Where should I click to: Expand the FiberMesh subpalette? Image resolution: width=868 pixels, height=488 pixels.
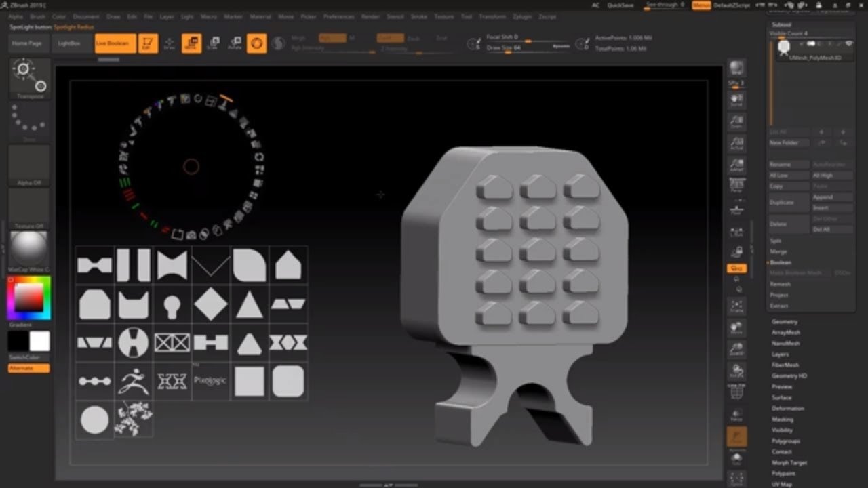[785, 365]
